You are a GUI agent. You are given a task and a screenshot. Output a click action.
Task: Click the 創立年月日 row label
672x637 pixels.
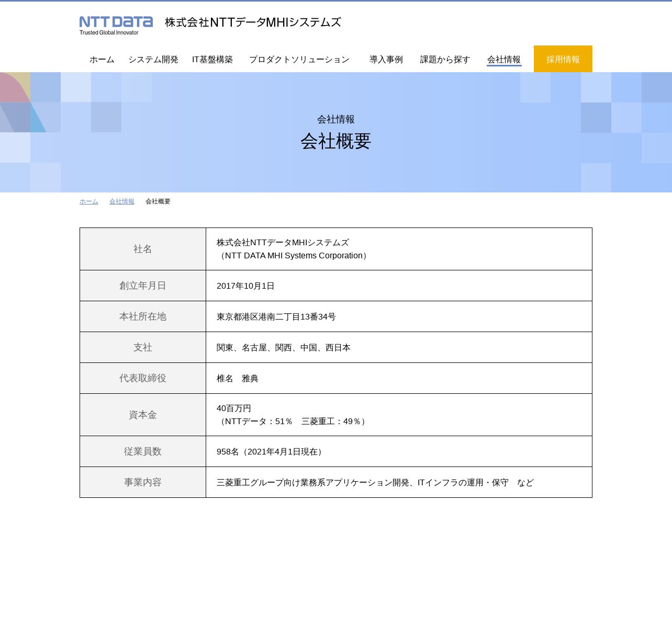[x=143, y=286]
